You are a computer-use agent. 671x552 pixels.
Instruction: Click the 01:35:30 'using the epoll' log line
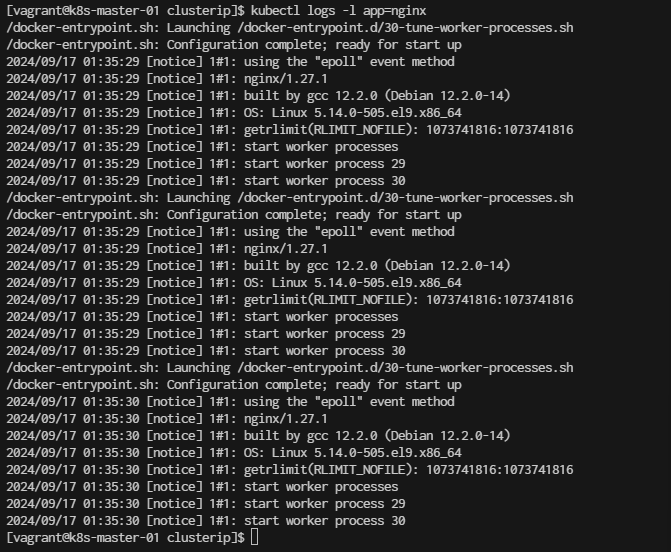(x=230, y=402)
